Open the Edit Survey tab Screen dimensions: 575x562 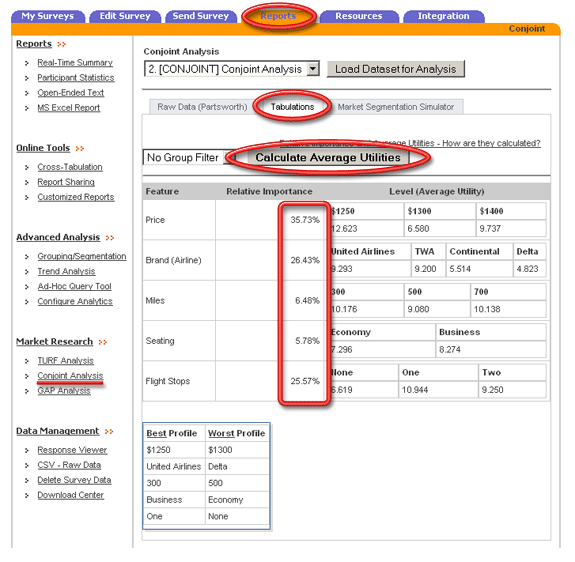pos(125,16)
